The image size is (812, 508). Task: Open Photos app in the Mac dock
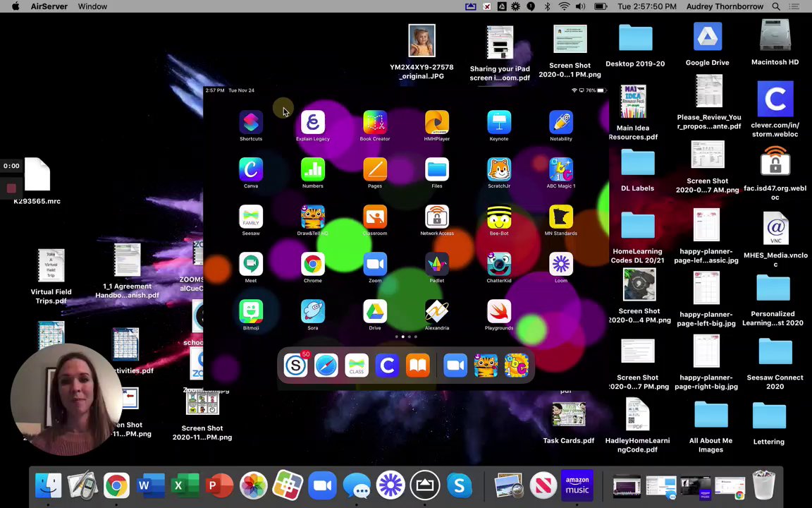coord(253,485)
